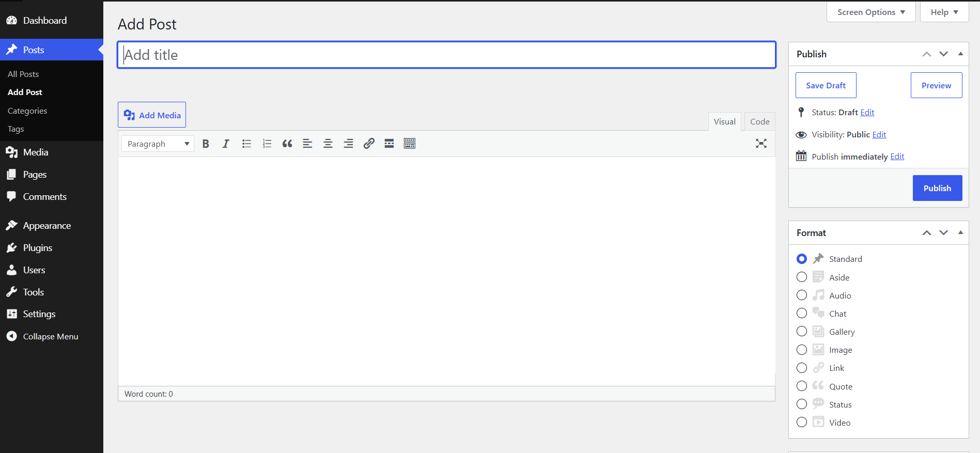Center align the text
This screenshot has width=980, height=453.
pos(328,144)
